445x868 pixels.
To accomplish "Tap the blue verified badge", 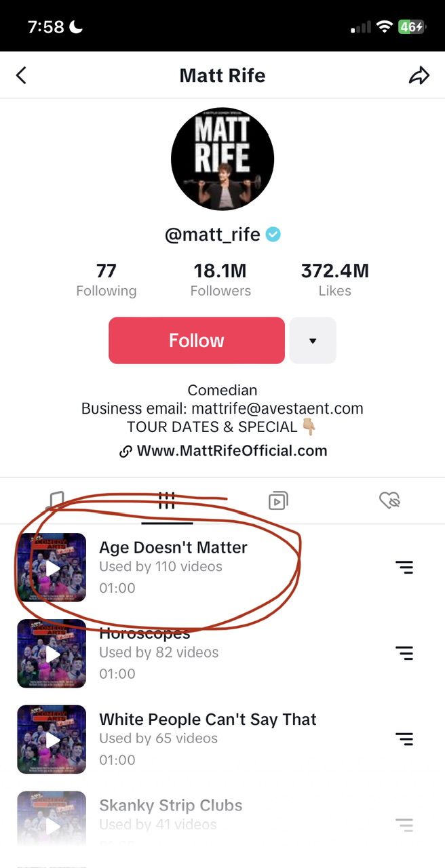I will (x=273, y=235).
